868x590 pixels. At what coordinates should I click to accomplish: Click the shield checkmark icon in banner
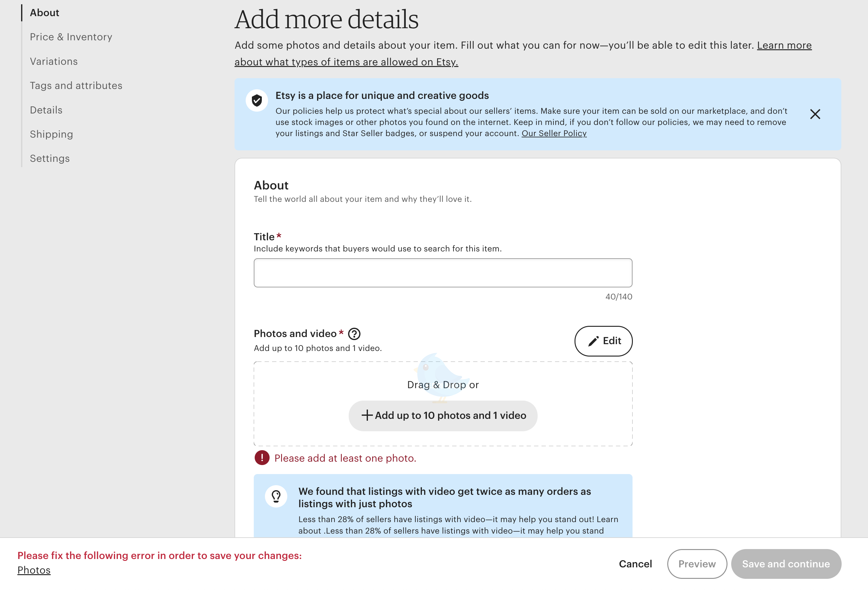point(257,100)
